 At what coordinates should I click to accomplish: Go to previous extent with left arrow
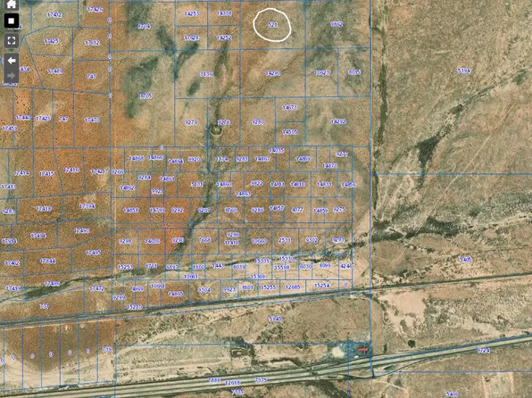(x=12, y=61)
